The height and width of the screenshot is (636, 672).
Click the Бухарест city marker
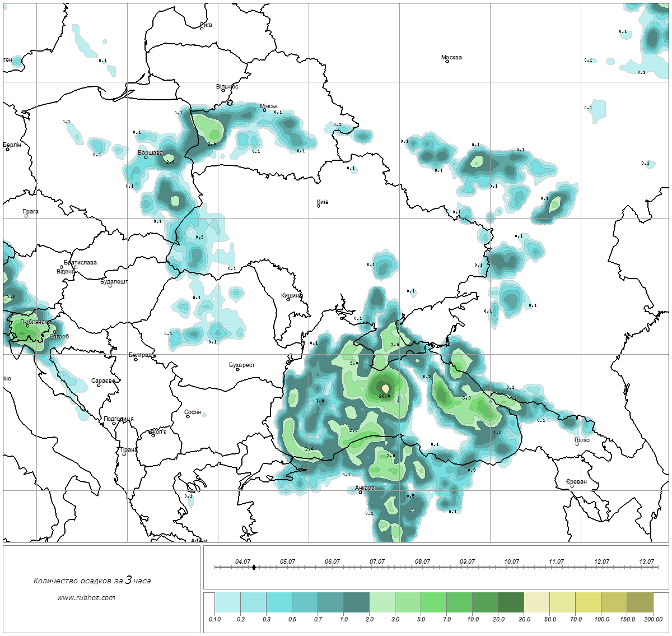tap(237, 369)
